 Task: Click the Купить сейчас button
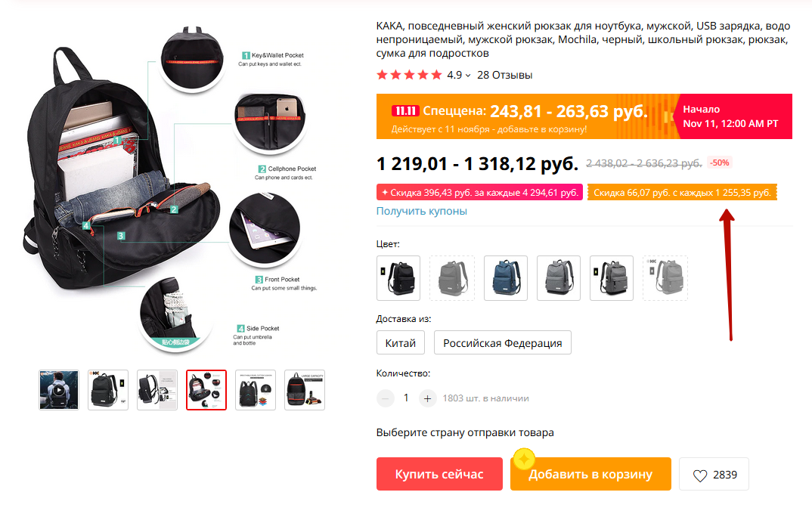(439, 474)
